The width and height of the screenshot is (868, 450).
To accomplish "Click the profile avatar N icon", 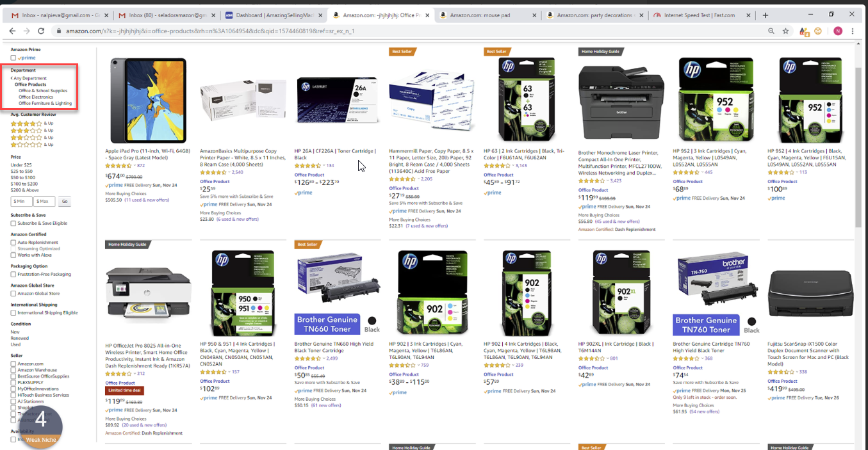I will [x=837, y=31].
